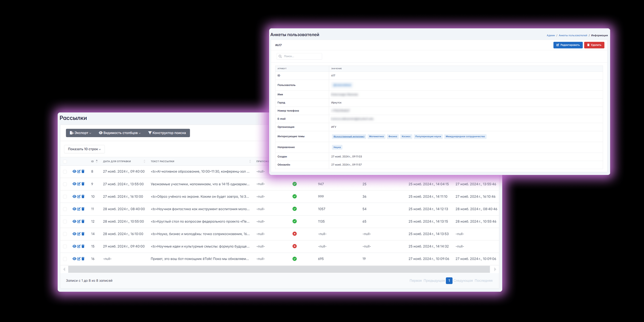Open Показать 10 строк selector
The width and height of the screenshot is (644, 322).
tap(84, 149)
